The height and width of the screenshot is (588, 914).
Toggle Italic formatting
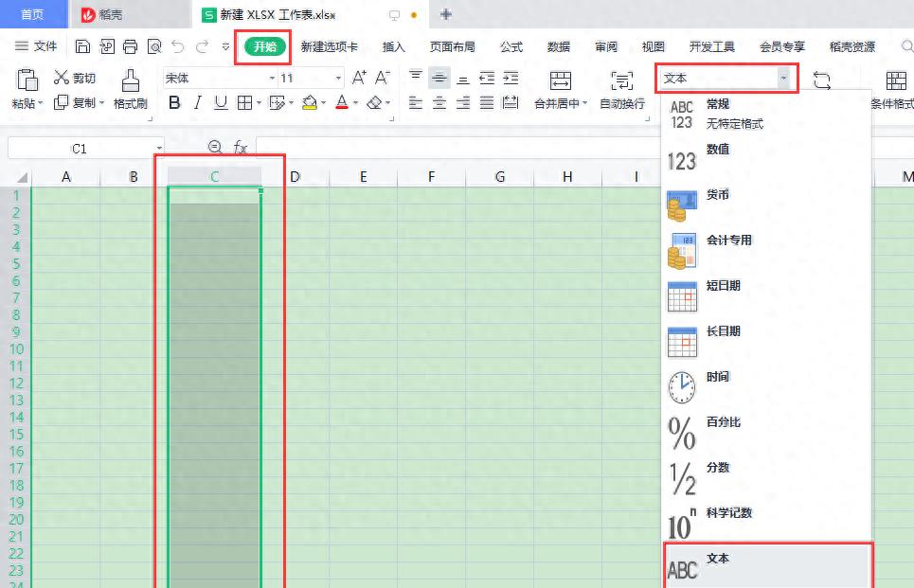[198, 103]
